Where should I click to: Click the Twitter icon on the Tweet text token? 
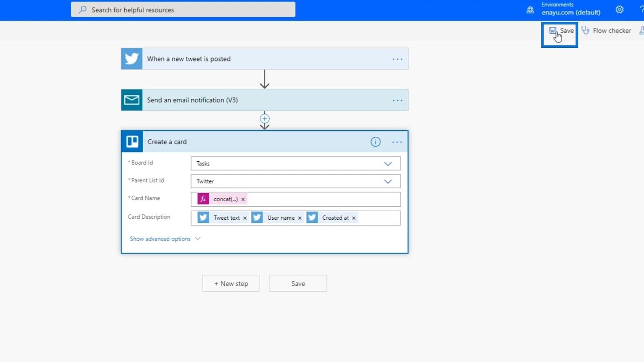pyautogui.click(x=203, y=218)
